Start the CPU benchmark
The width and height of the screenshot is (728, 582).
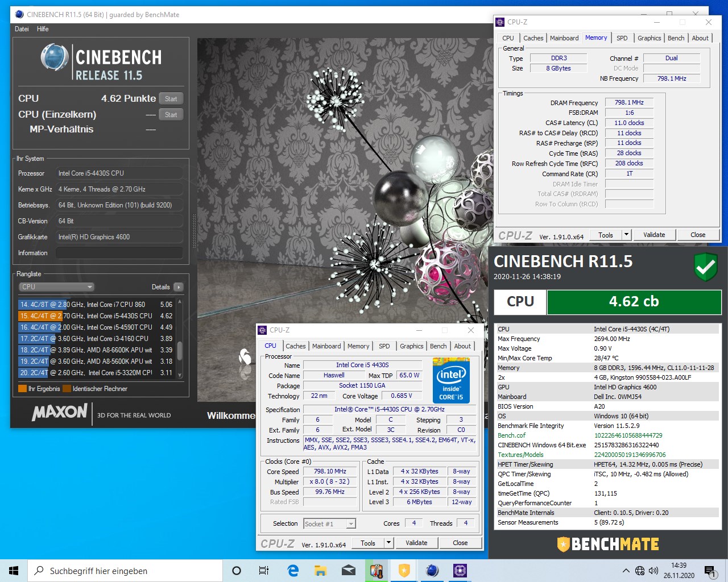(171, 99)
